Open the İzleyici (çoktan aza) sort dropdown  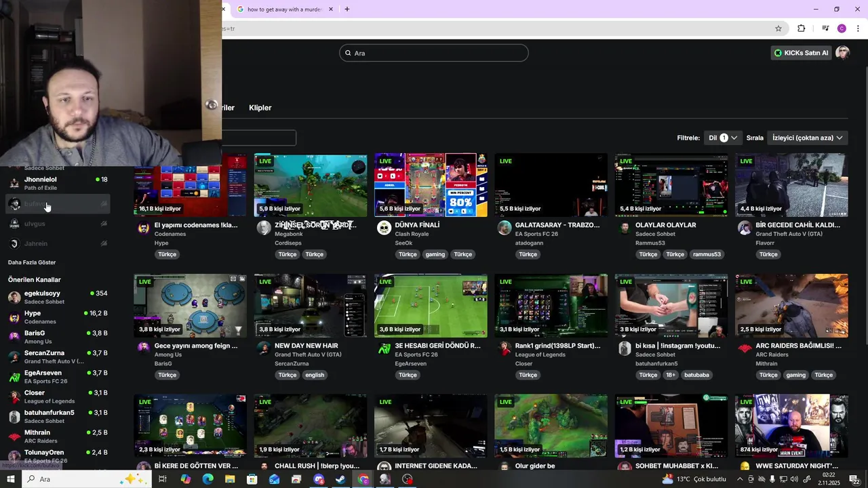(x=807, y=138)
